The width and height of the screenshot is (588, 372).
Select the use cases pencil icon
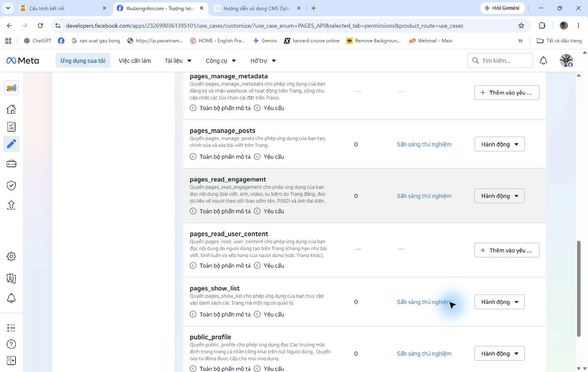(x=11, y=144)
